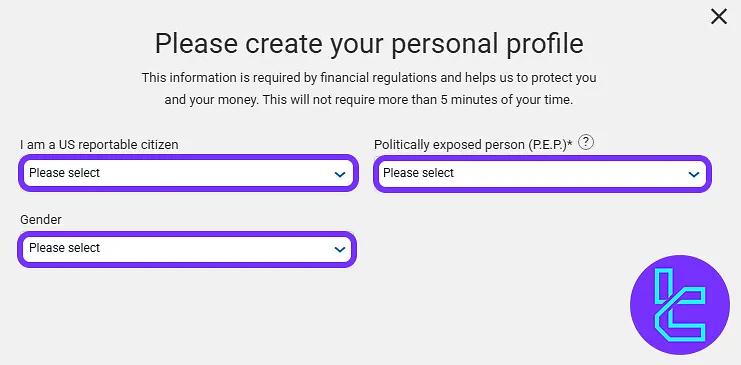The height and width of the screenshot is (365, 741).
Task: Click the "I am a US reportable citizen" label
Action: (x=99, y=145)
